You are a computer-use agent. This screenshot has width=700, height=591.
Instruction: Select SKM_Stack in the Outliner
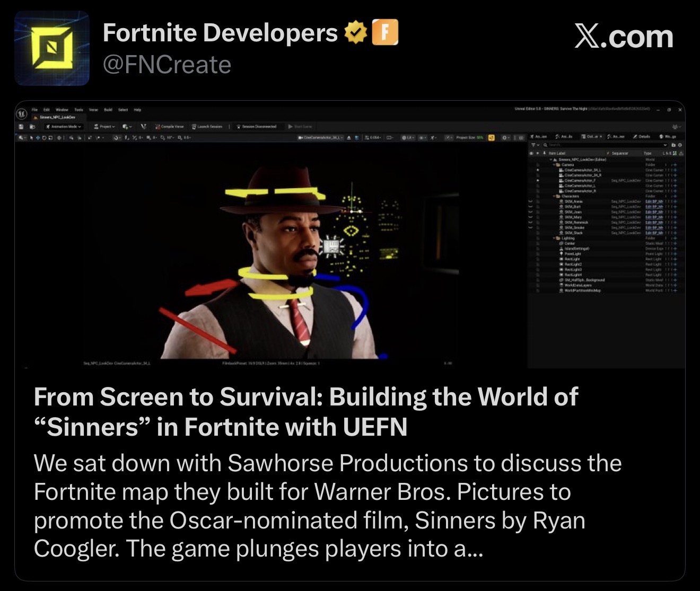point(573,233)
